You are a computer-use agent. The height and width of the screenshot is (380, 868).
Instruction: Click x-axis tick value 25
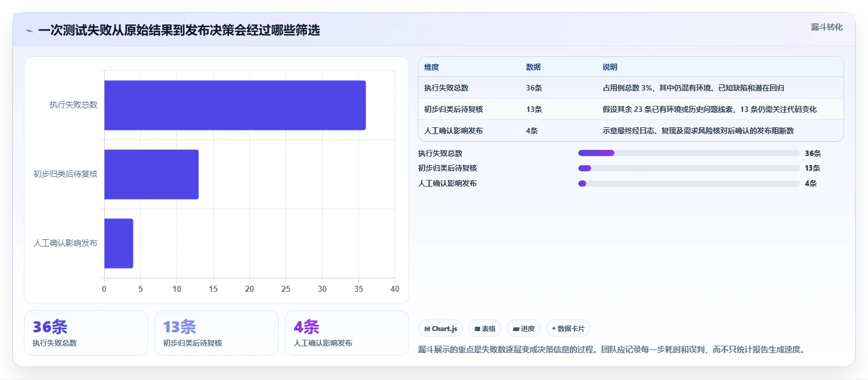click(285, 289)
